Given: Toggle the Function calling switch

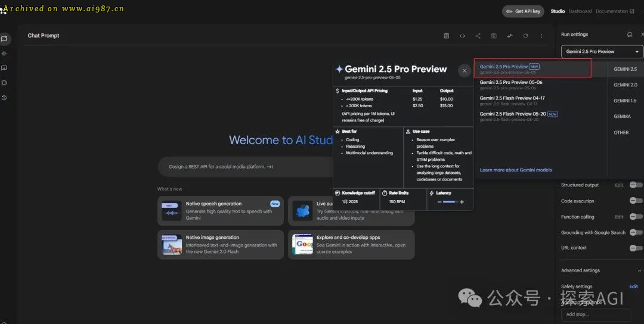Looking at the screenshot, I should (636, 217).
